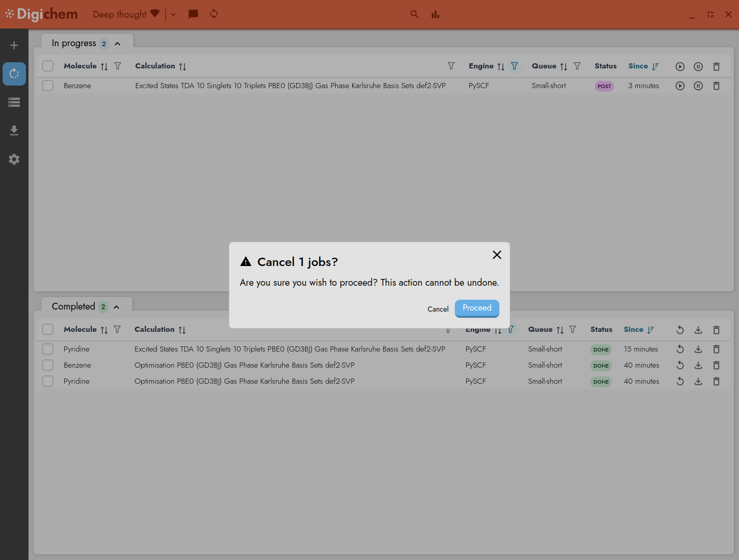Open settings via the gear icon
The height and width of the screenshot is (560, 739).
point(14,159)
